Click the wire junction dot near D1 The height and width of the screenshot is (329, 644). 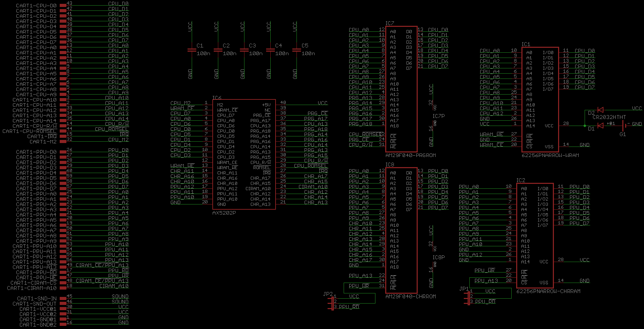(585, 126)
